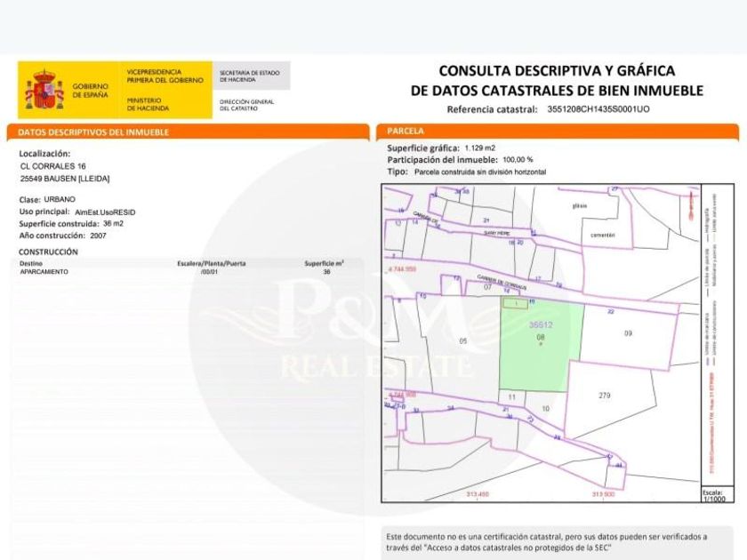This screenshot has height=560, width=747.
Task: Click coordinate label '4.744.950' on map
Action: (403, 269)
